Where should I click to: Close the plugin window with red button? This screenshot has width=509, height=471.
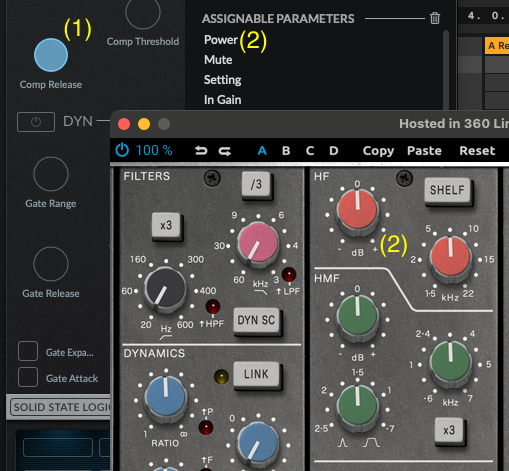[x=124, y=124]
